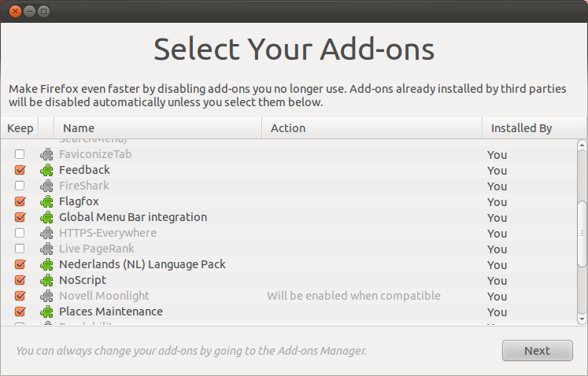Click the Places Maintenance puzzle icon
Screen dimensions: 588x376
point(46,311)
